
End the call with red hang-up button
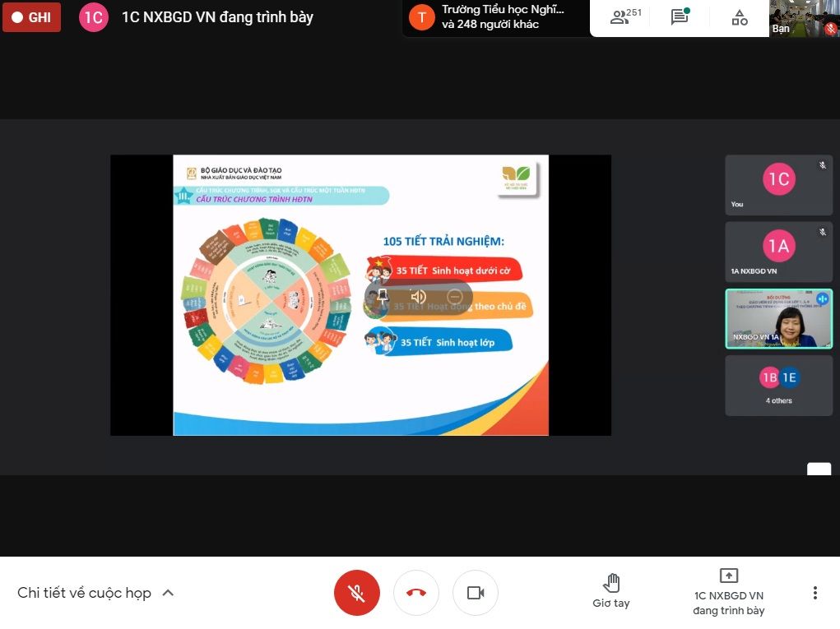tap(416, 593)
